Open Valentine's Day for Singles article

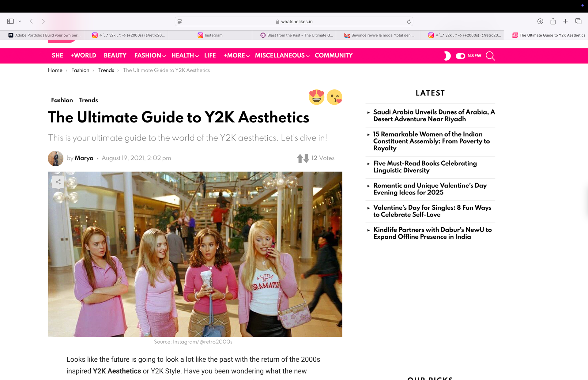click(432, 211)
